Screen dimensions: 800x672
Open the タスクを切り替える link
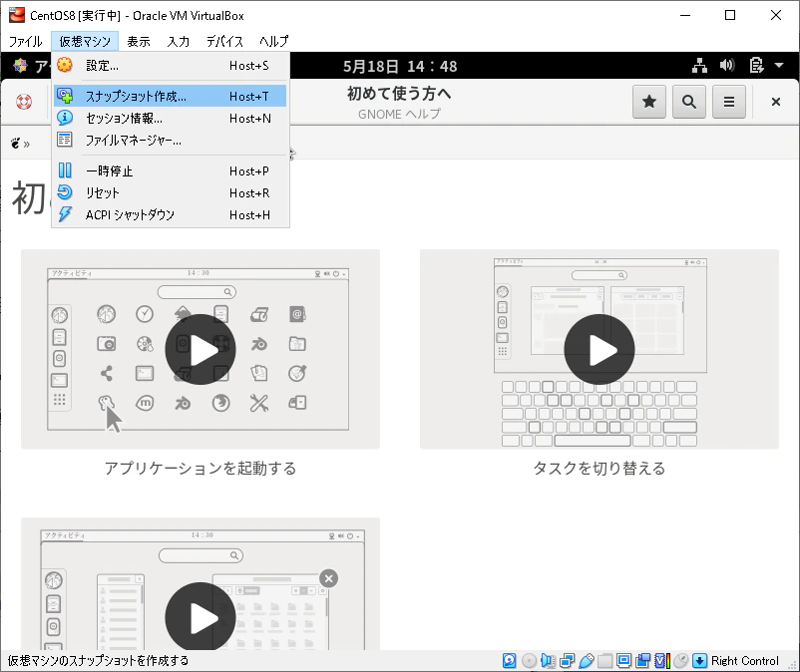599,468
